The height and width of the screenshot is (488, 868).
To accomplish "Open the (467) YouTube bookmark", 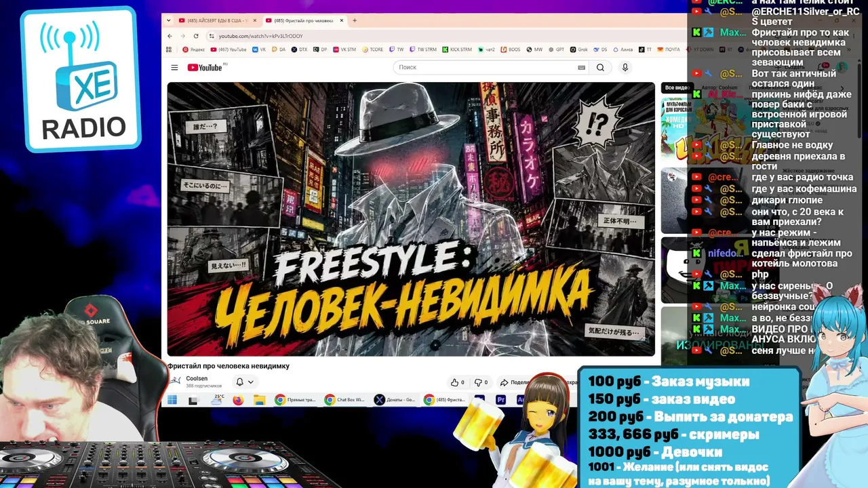I will click(x=229, y=49).
